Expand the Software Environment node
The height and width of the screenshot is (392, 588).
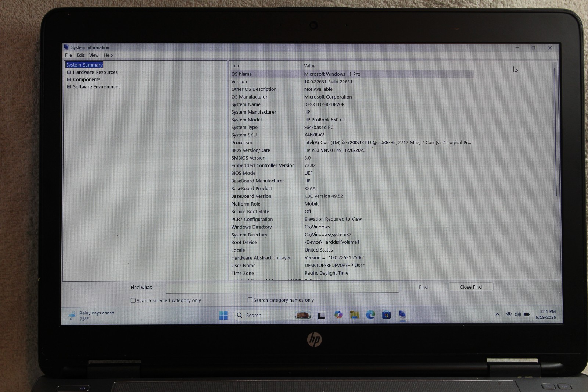(x=69, y=87)
